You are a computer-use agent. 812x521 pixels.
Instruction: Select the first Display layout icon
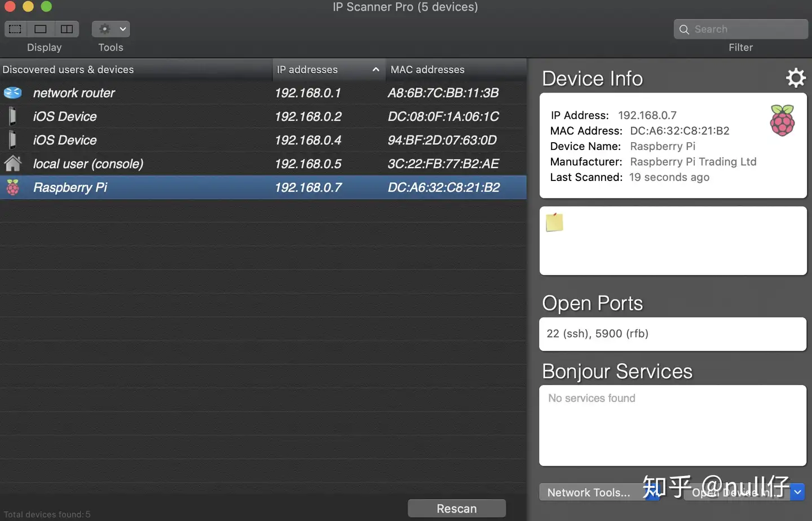[x=15, y=29]
